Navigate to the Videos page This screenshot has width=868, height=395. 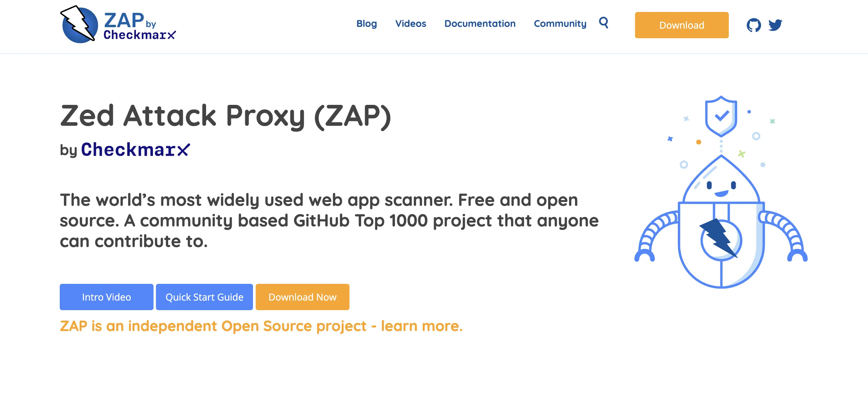click(x=410, y=24)
